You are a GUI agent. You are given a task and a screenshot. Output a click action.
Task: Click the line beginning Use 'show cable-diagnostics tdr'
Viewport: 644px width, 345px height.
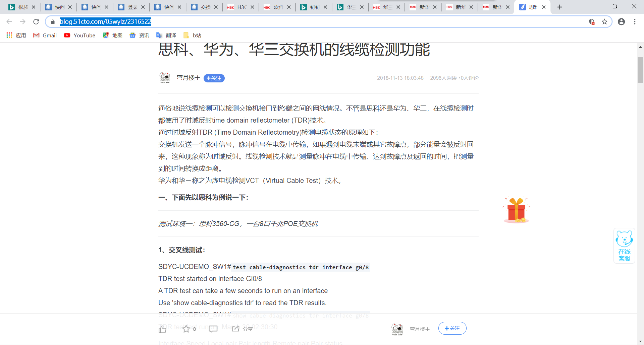pyautogui.click(x=242, y=303)
